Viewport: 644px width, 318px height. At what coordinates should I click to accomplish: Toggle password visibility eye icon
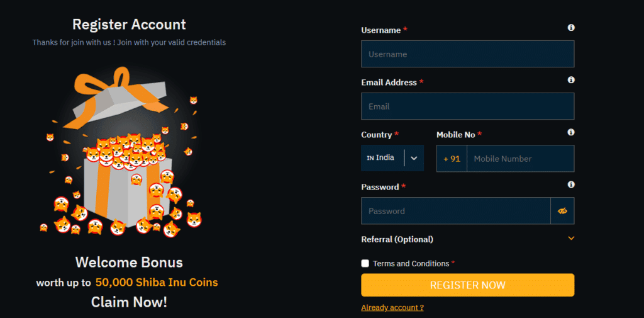coord(562,211)
